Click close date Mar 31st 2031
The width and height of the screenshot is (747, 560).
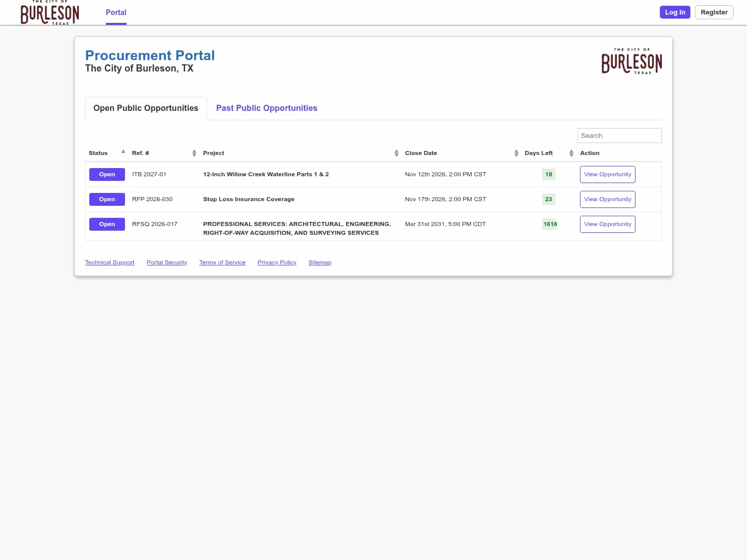(446, 224)
